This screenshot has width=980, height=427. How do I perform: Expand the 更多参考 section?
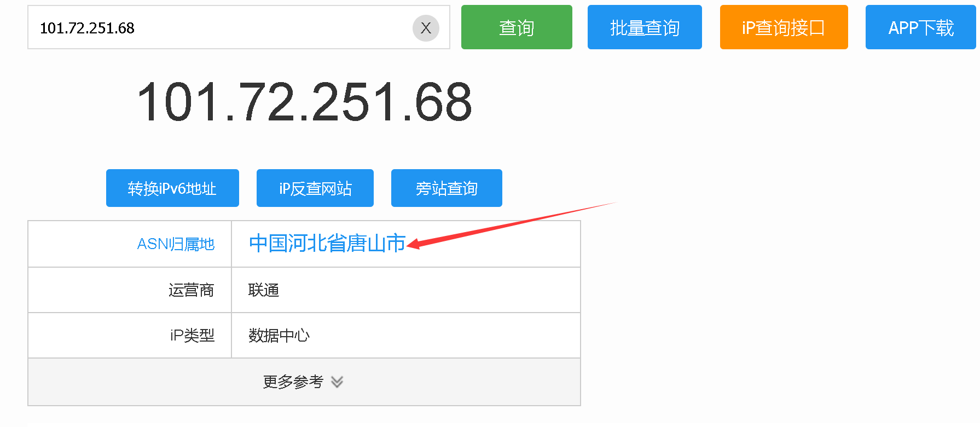(304, 382)
